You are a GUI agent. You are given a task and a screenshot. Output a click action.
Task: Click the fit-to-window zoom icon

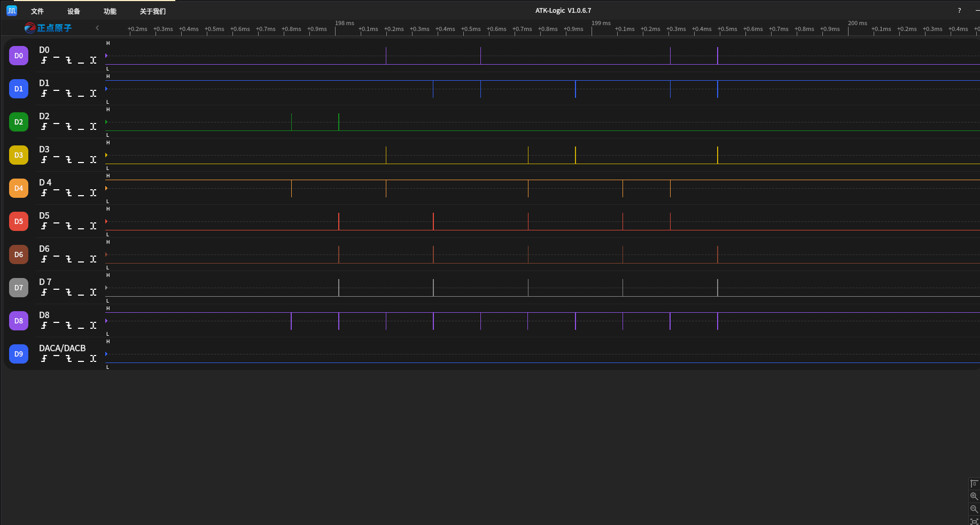[974, 521]
